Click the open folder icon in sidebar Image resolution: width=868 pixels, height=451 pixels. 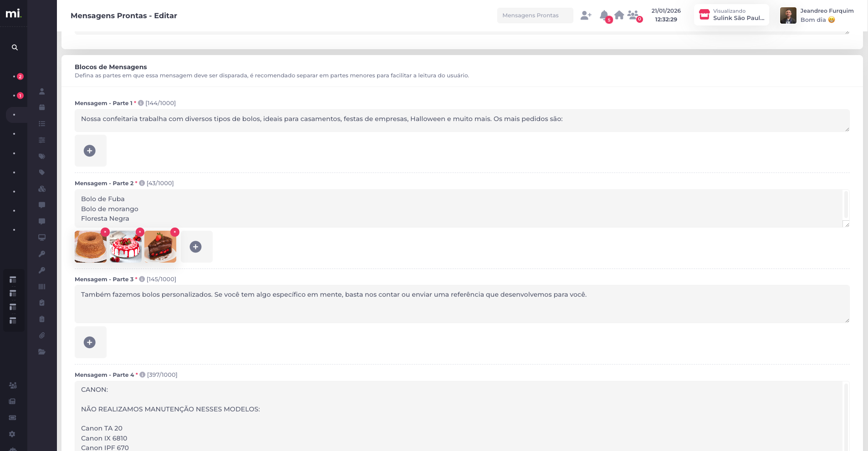click(x=42, y=352)
